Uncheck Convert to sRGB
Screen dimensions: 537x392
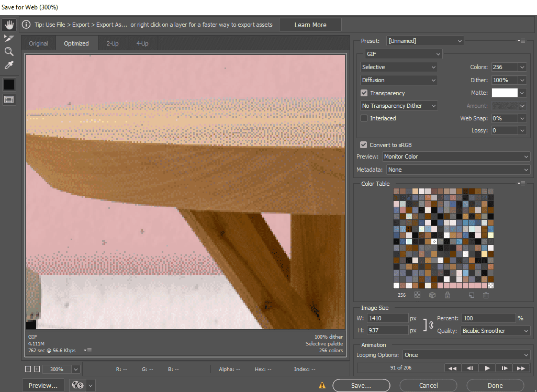tap(364, 145)
